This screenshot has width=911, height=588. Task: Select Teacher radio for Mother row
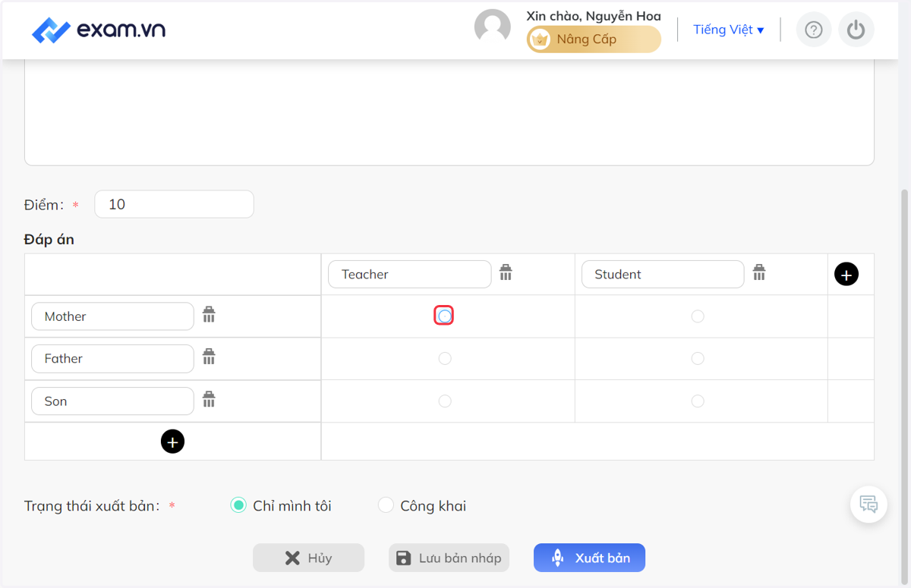[x=445, y=316]
